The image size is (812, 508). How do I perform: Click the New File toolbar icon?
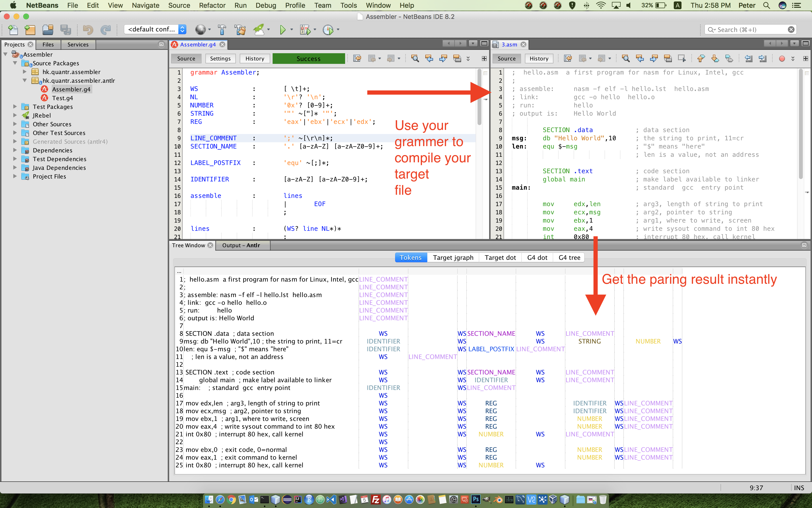tap(13, 30)
